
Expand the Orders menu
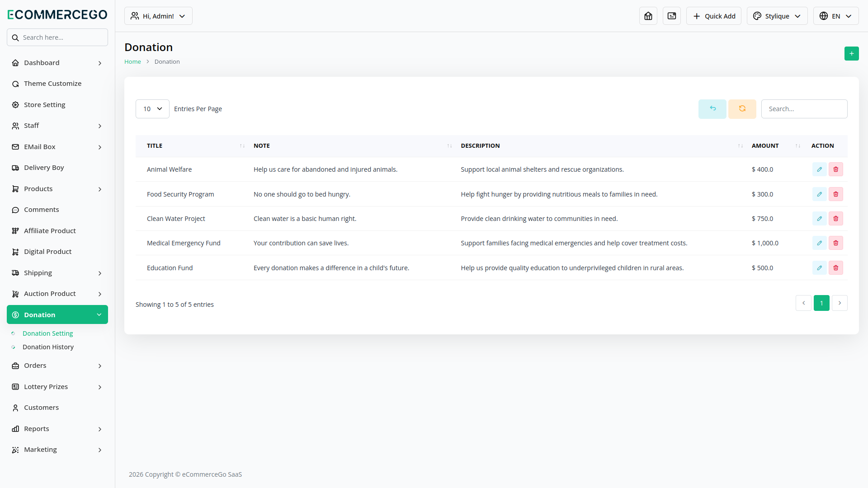click(x=57, y=366)
